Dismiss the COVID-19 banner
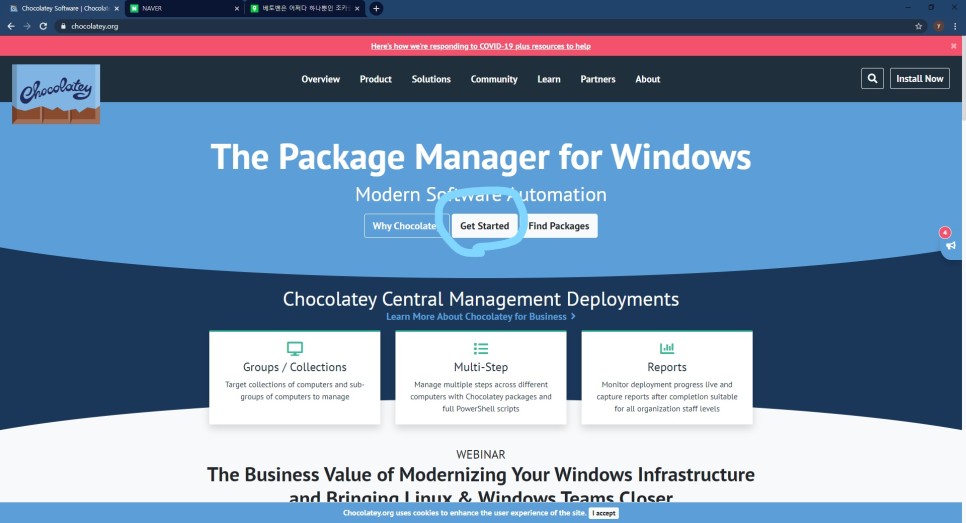Viewport: 966px width, 523px height. tap(953, 46)
